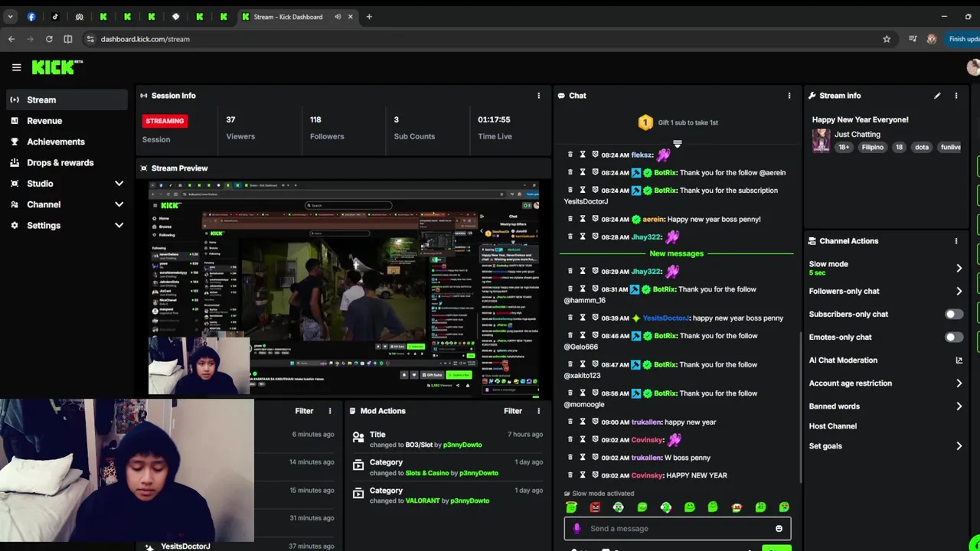This screenshot has height=551, width=980.
Task: Open Set goals chevron
Action: click(959, 446)
